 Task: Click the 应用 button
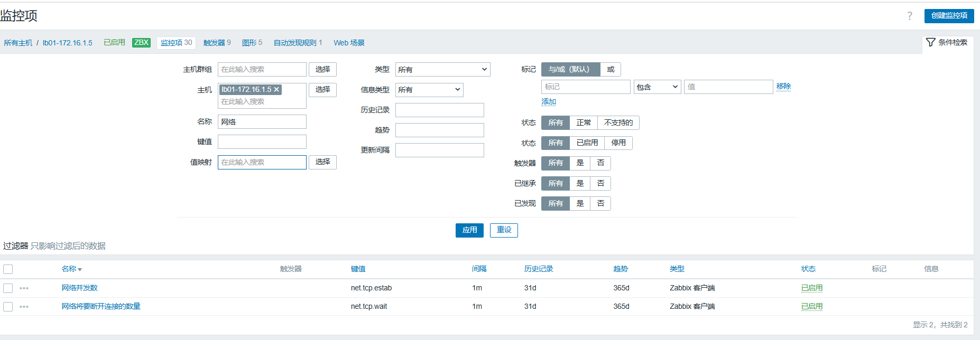tap(469, 230)
